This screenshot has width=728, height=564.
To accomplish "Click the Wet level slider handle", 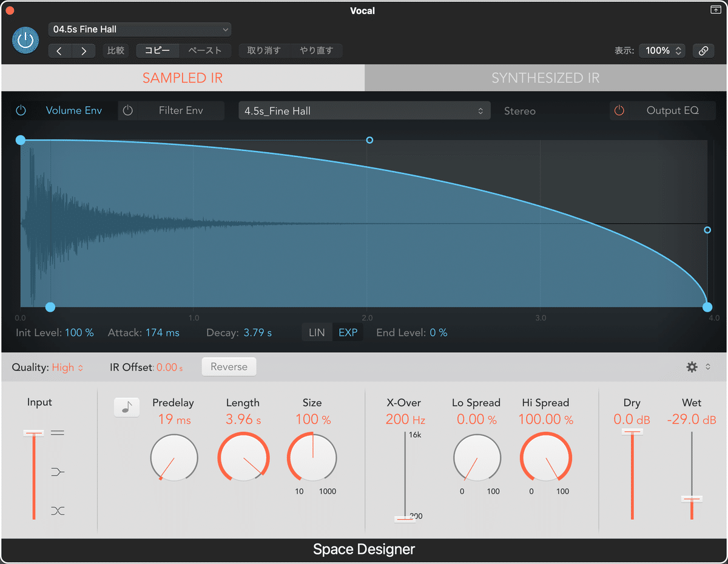I will tap(692, 499).
